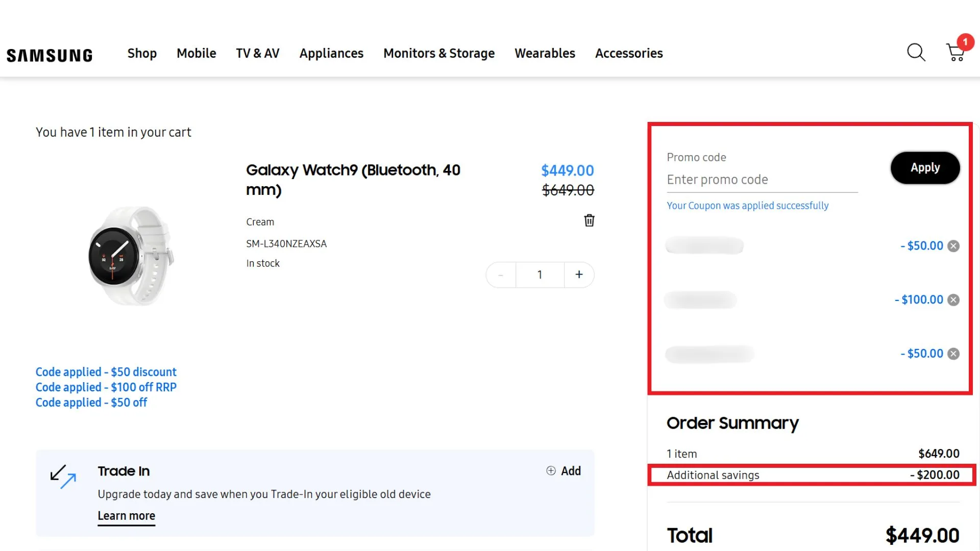Click the Galaxy Watch9 product image
Image resolution: width=980 pixels, height=551 pixels.
pyautogui.click(x=131, y=256)
